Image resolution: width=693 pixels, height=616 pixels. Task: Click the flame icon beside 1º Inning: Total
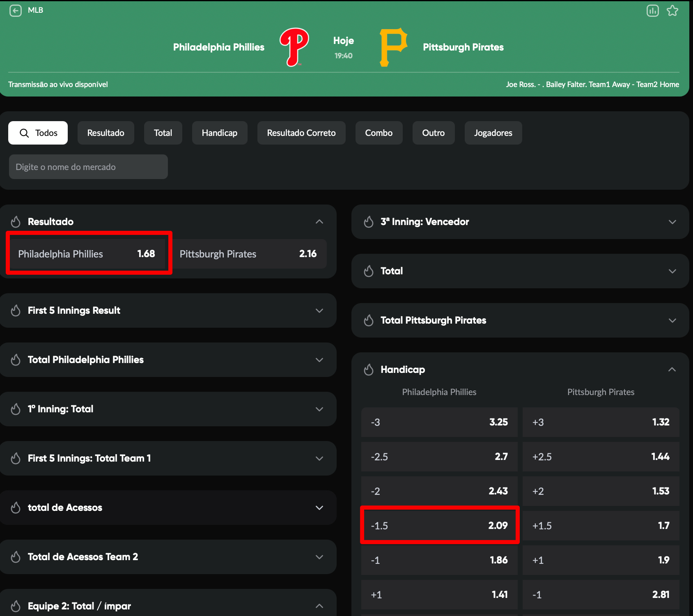coord(16,409)
